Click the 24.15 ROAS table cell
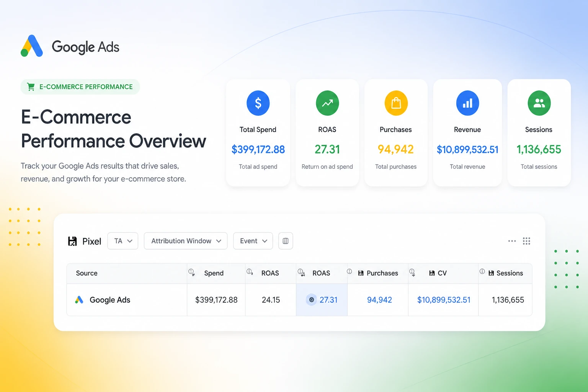The image size is (588, 392). [x=271, y=300]
